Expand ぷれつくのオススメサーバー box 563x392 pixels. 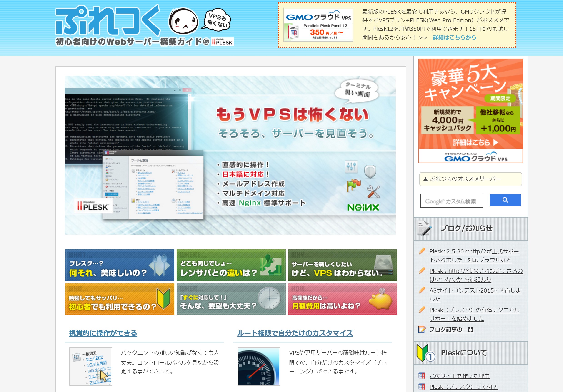tap(470, 179)
